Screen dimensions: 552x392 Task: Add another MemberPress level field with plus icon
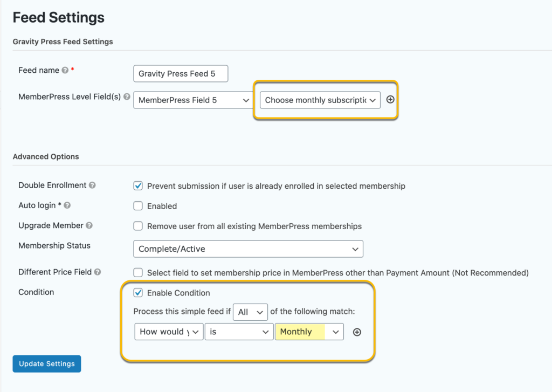coord(390,100)
